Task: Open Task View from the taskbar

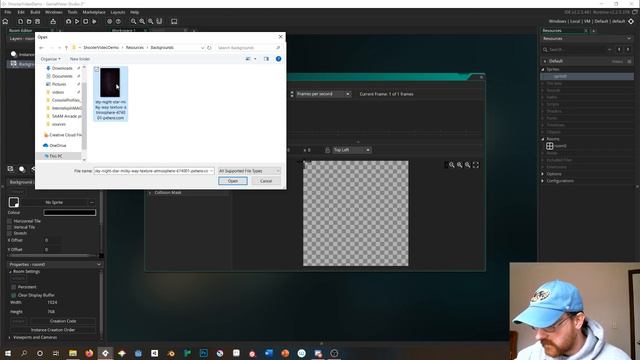Action: [x=56, y=353]
